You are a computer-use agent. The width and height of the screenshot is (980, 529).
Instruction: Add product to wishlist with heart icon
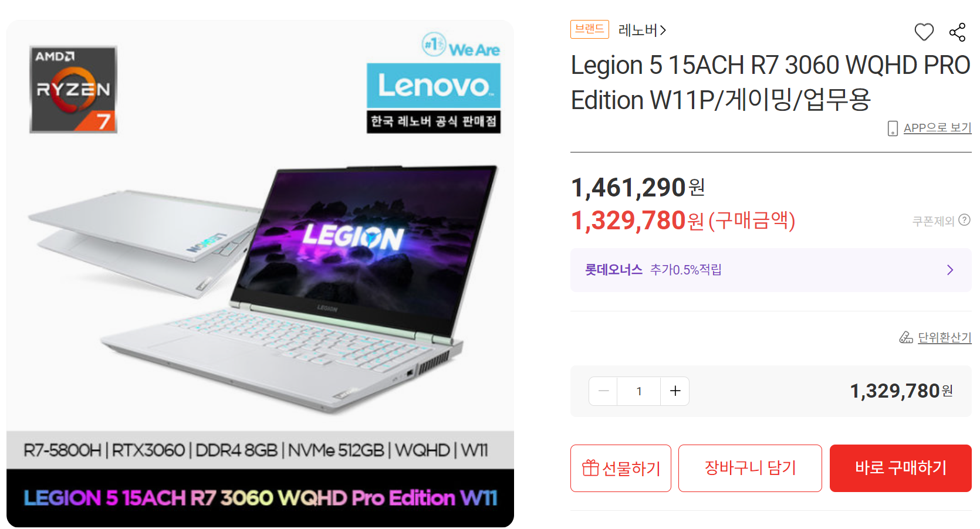click(924, 32)
